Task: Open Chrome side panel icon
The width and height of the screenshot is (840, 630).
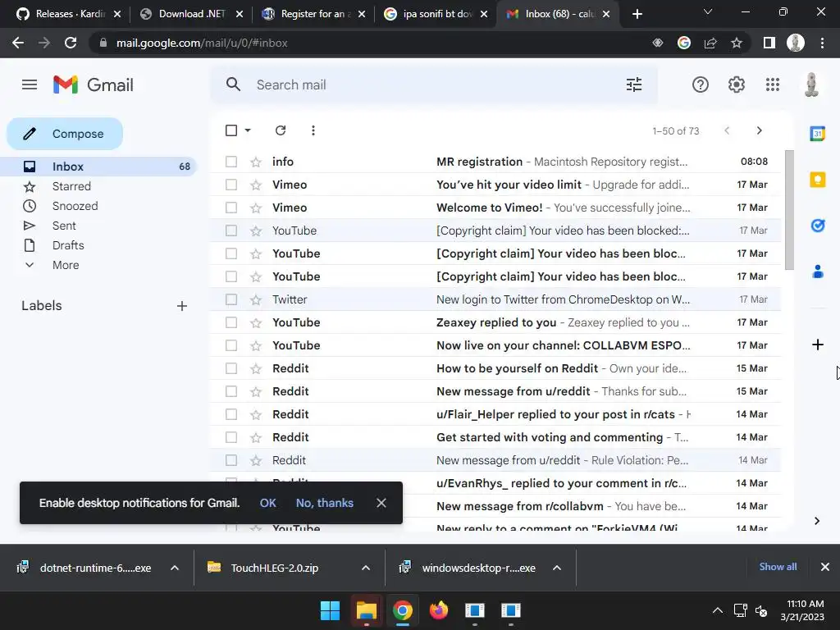Action: tap(769, 43)
